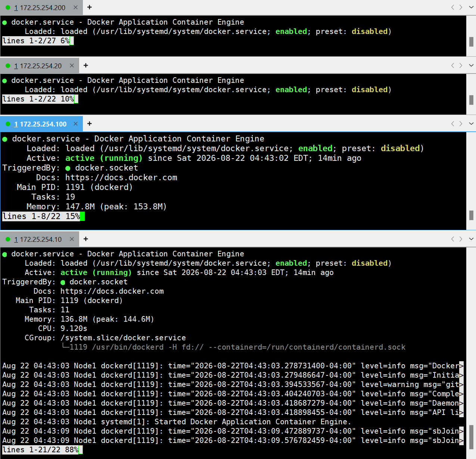Image resolution: width=476 pixels, height=459 pixels.
Task: Add new tab beside 172.25.254.20
Action: point(86,65)
